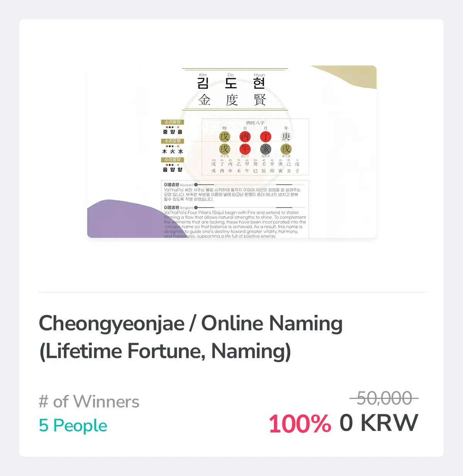Click the struck-through 50,000 original price

coord(384,398)
